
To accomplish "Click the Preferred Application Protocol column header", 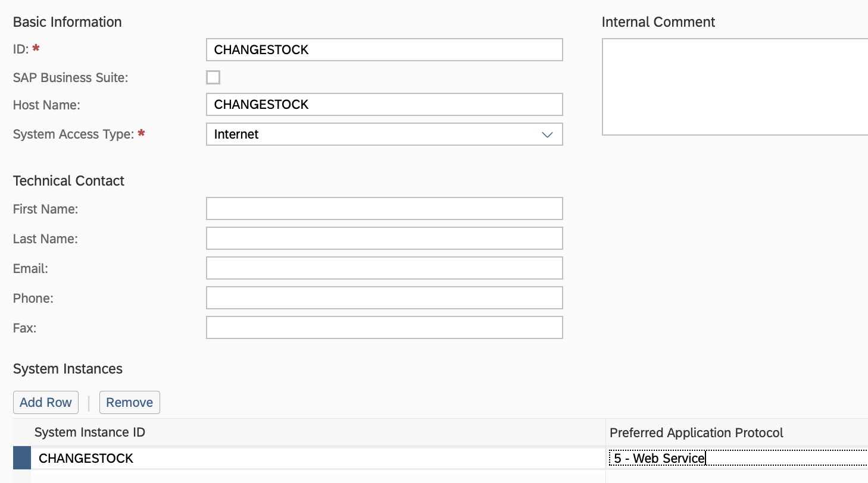I will (x=697, y=432).
